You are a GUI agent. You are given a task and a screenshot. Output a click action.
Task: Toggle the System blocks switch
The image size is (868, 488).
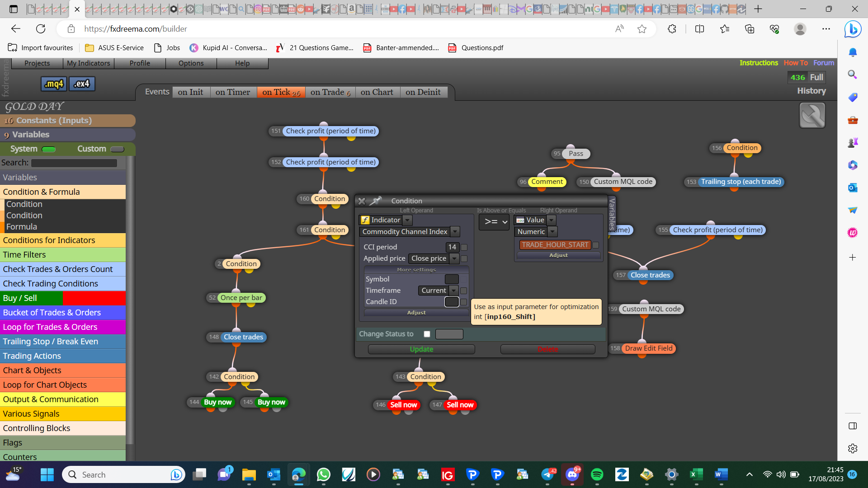coord(48,149)
